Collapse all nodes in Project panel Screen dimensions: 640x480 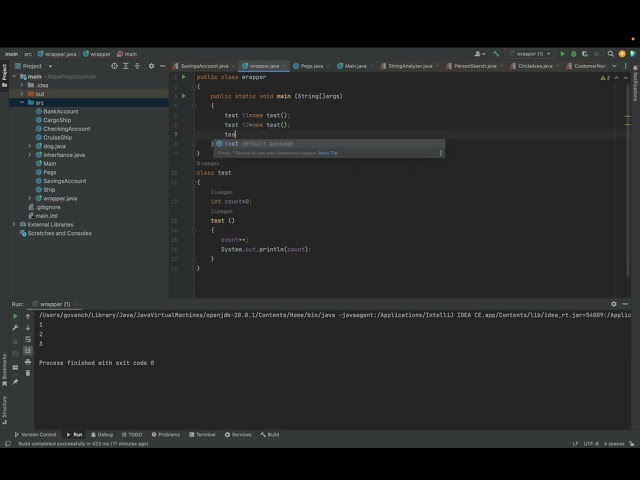point(137,66)
